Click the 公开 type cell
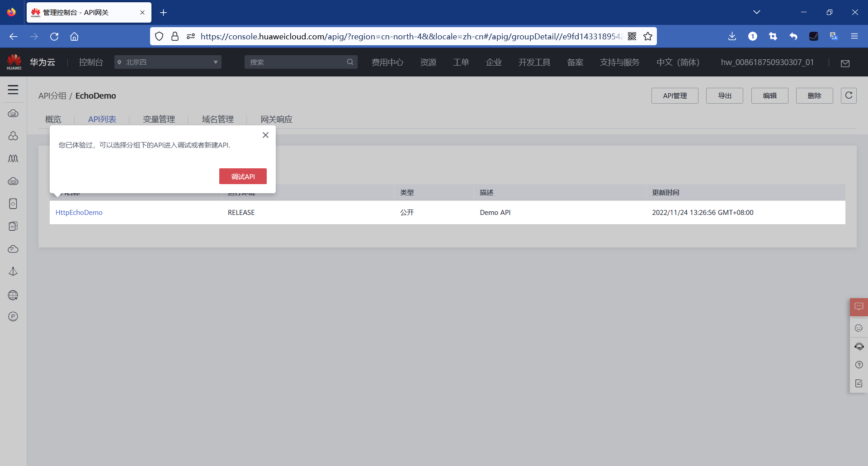Image resolution: width=868 pixels, height=466 pixels. [x=407, y=212]
